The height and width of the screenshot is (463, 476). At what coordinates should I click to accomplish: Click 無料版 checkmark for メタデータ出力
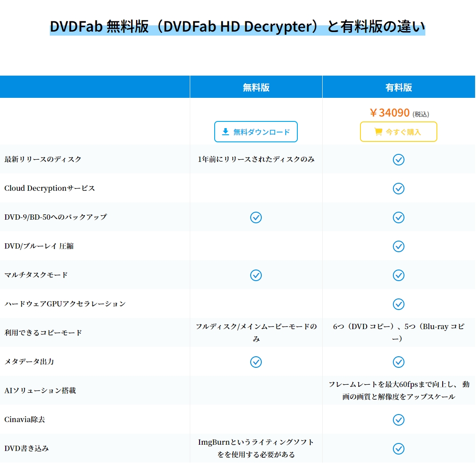pos(256,362)
